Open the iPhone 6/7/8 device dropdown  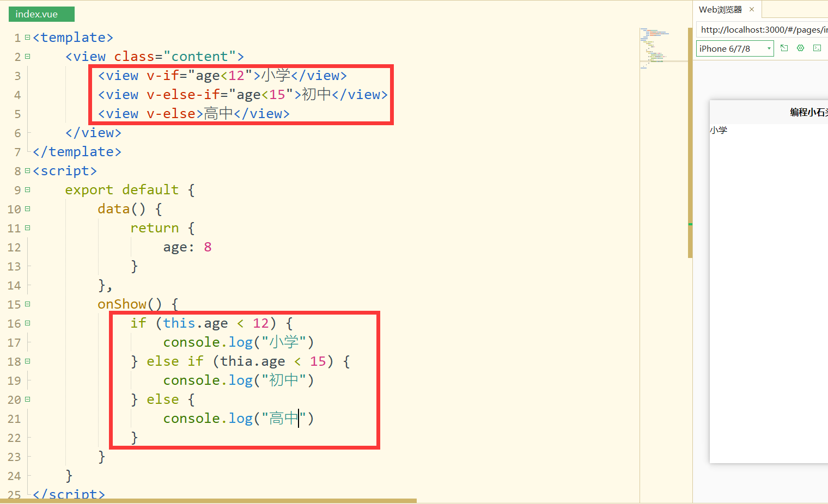pyautogui.click(x=735, y=48)
